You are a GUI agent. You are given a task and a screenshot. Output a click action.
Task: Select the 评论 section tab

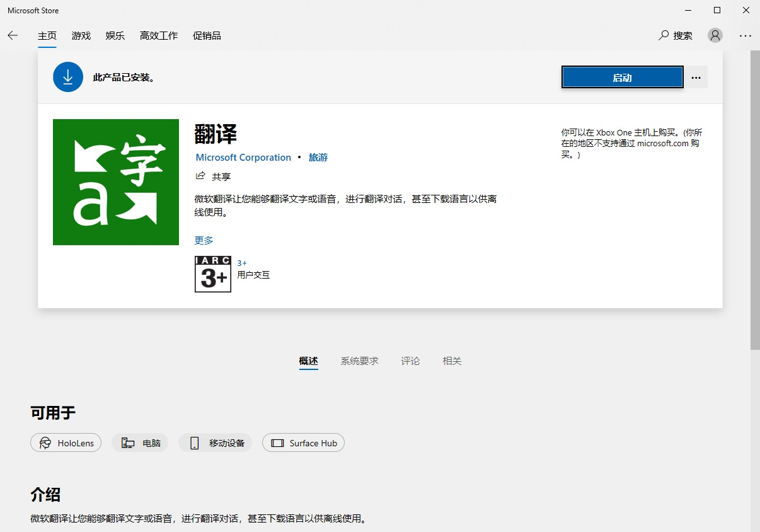pyautogui.click(x=410, y=361)
